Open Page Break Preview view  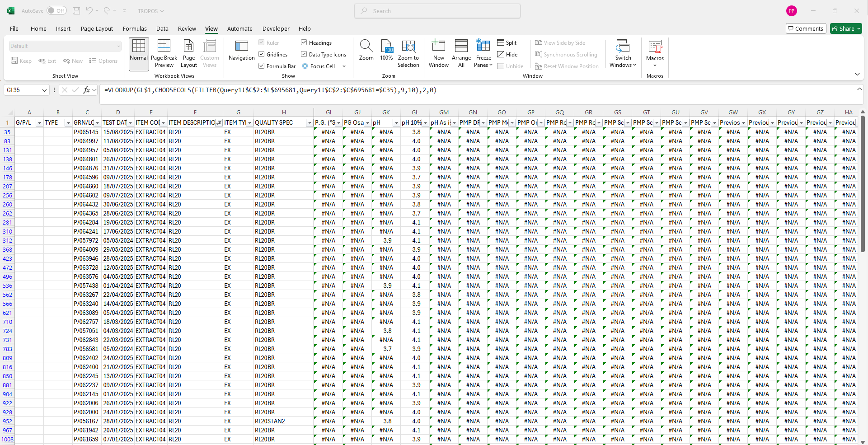tap(164, 54)
